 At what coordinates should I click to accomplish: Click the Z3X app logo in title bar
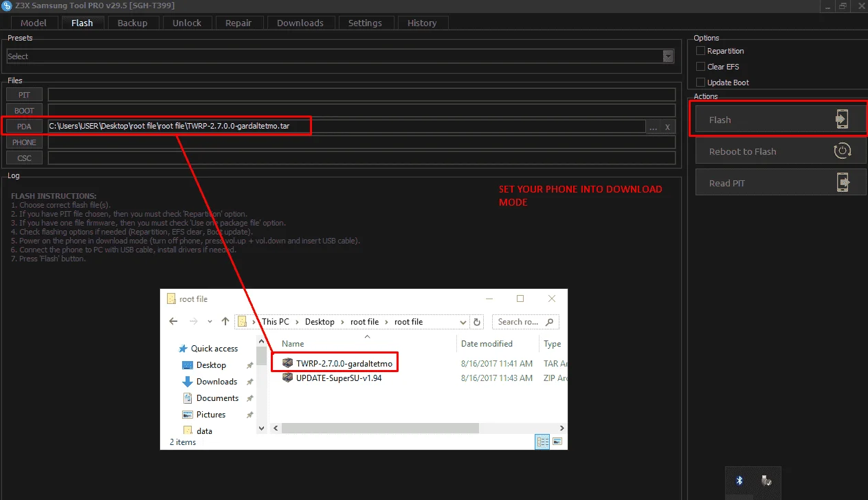(x=7, y=6)
